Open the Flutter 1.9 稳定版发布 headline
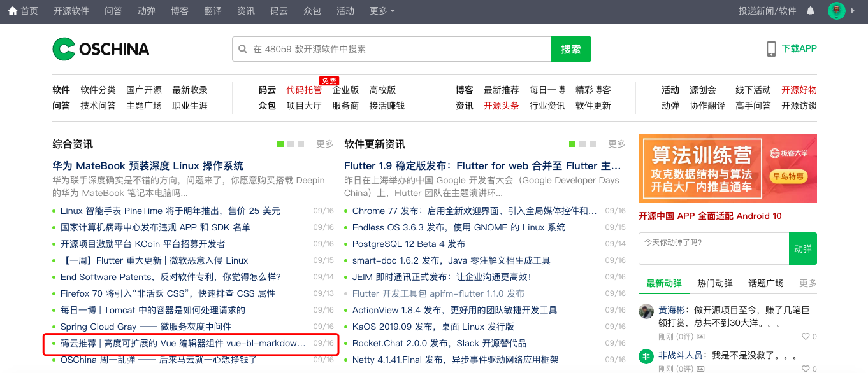 point(483,165)
